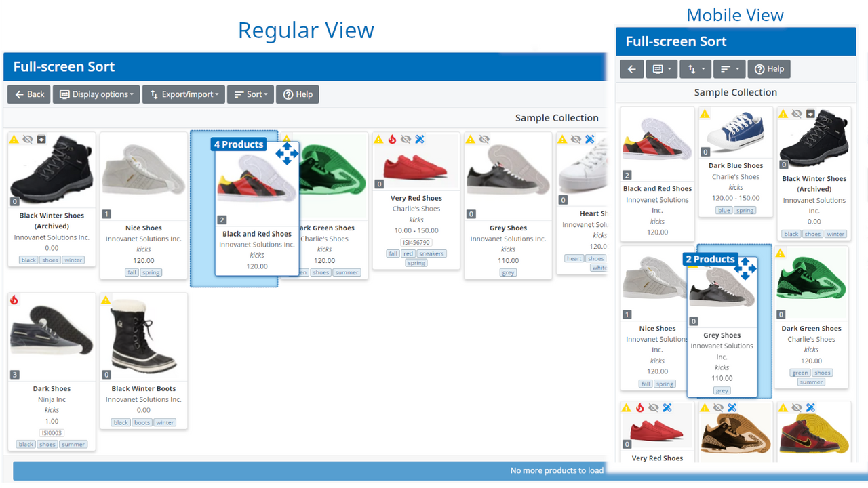Open Export/import dropdown in Regular View

click(183, 94)
